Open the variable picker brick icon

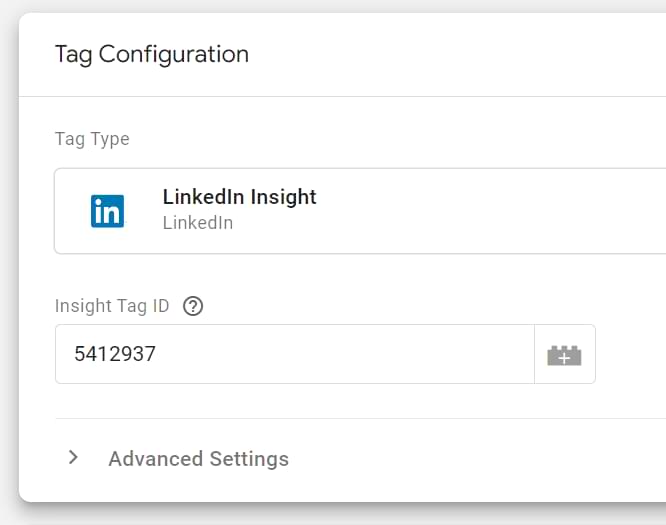click(564, 354)
